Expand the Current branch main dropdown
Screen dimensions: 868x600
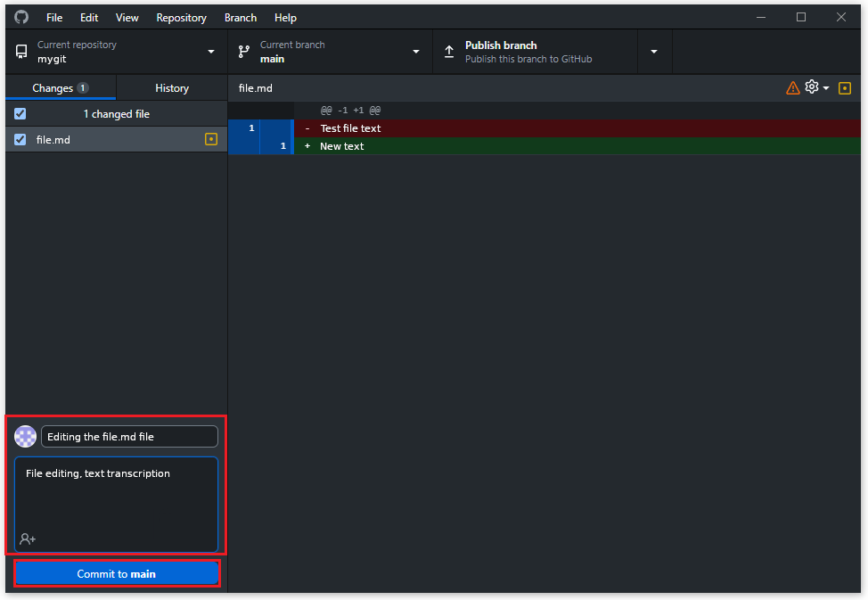click(330, 52)
